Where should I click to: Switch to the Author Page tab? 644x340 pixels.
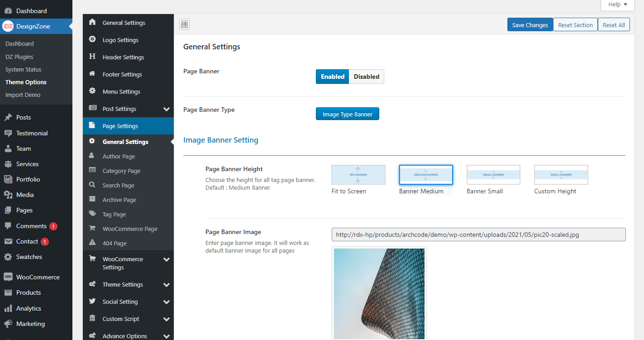[x=119, y=156]
